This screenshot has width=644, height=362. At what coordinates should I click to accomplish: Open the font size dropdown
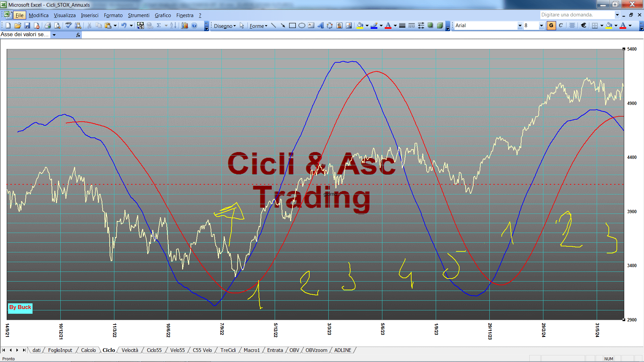coord(541,25)
